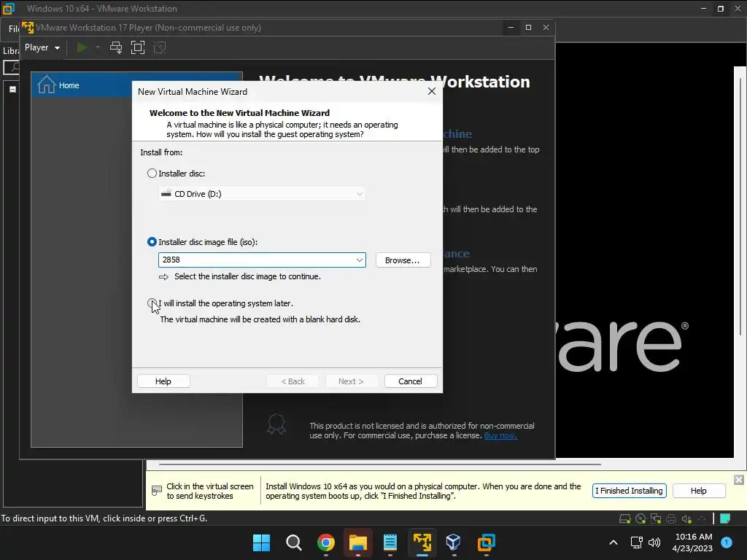Screen dimensions: 747x560
Task: Click the taskbar clock and date
Action: click(692, 542)
